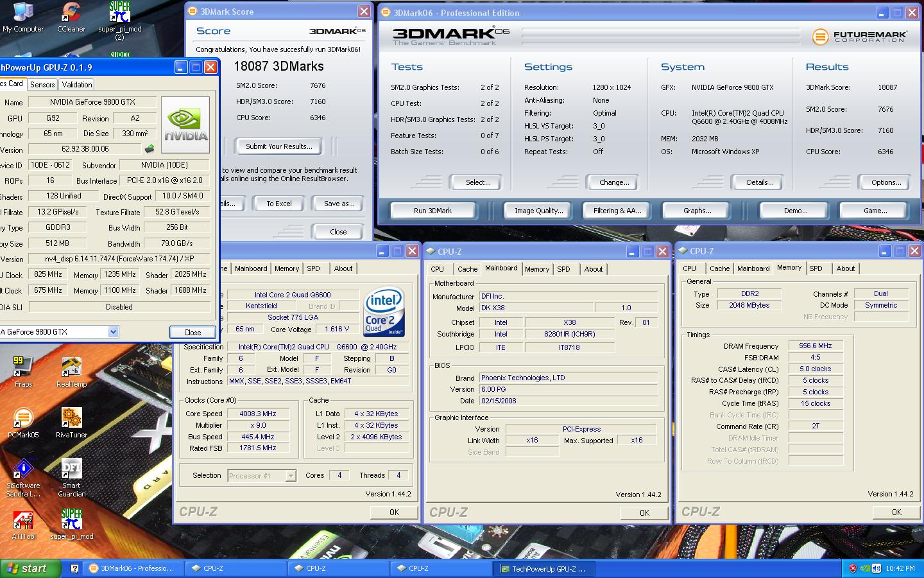Click the NVIDIA logo in GPU-Z

coord(185,125)
